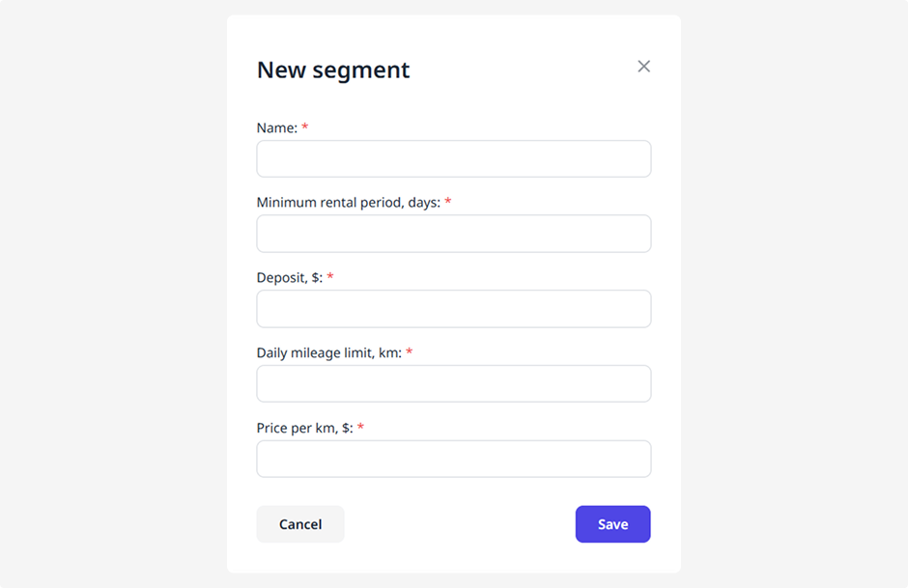908x588 pixels.
Task: Click the red asterisk after Price per km
Action: (360, 427)
